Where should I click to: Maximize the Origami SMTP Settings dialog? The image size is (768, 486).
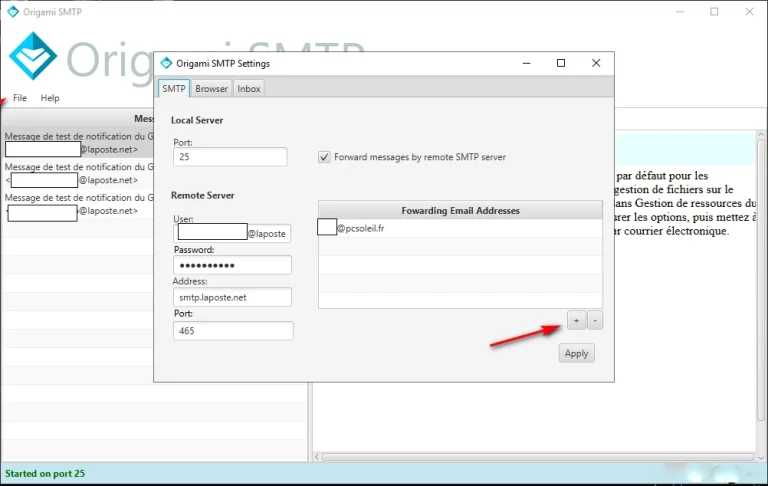point(561,63)
